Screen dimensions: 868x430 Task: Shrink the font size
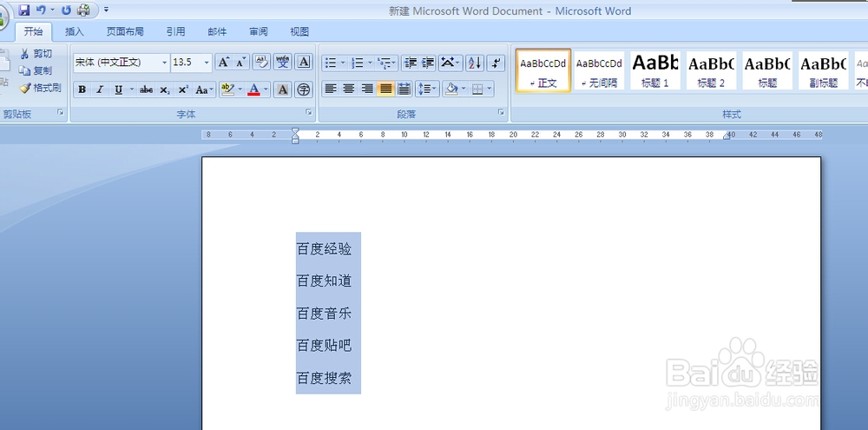pos(240,62)
